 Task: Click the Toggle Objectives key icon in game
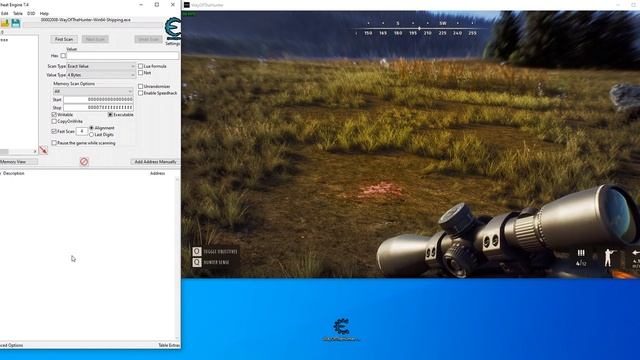(197, 251)
